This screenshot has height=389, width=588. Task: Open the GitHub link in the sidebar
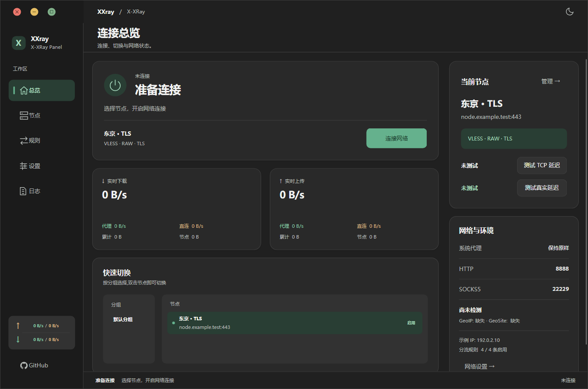[34, 365]
